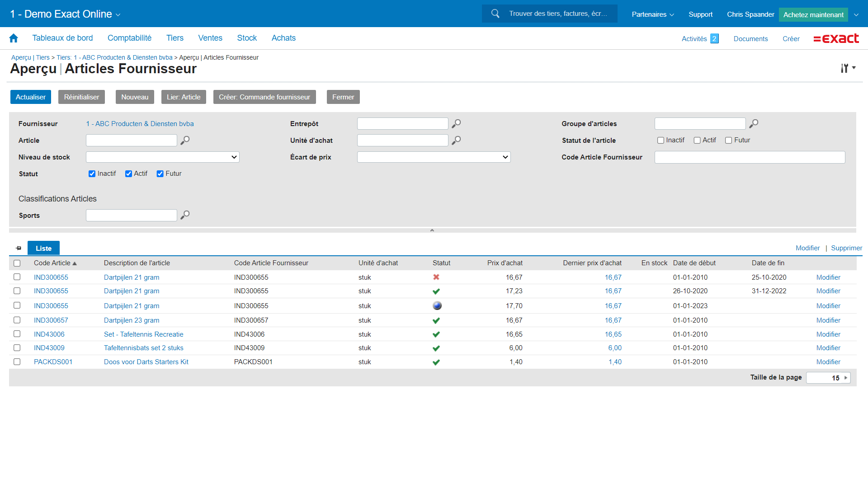Select checkbox for row IND43006
The image size is (868, 488).
(x=17, y=334)
